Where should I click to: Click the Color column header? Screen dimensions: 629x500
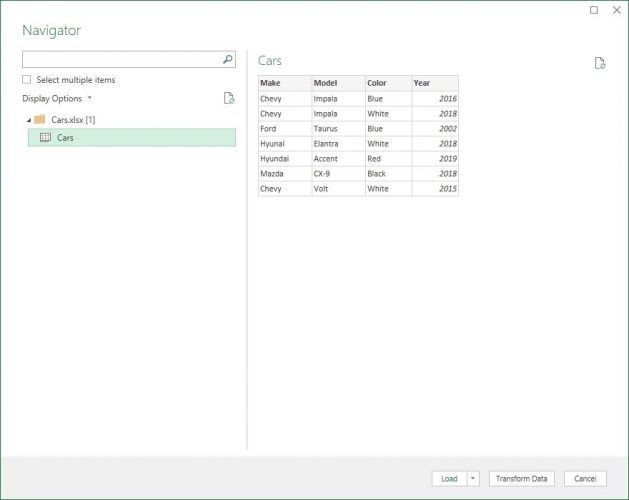[x=388, y=83]
